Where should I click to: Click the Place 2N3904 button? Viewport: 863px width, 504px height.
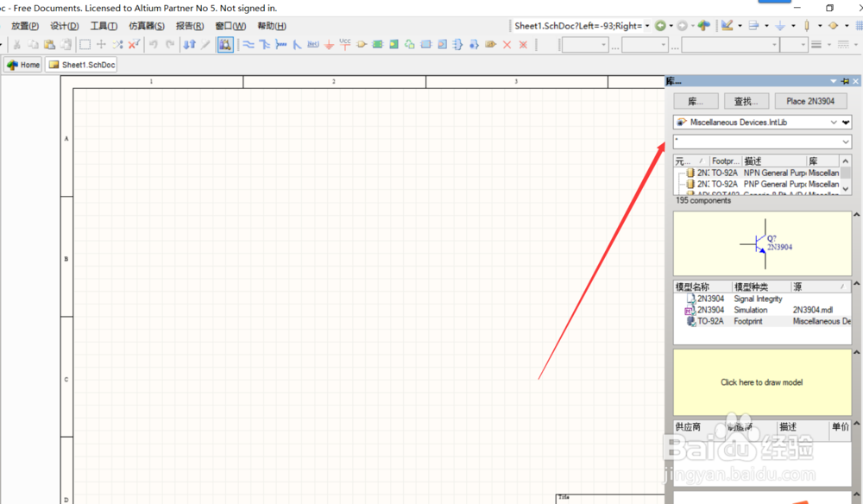[810, 101]
